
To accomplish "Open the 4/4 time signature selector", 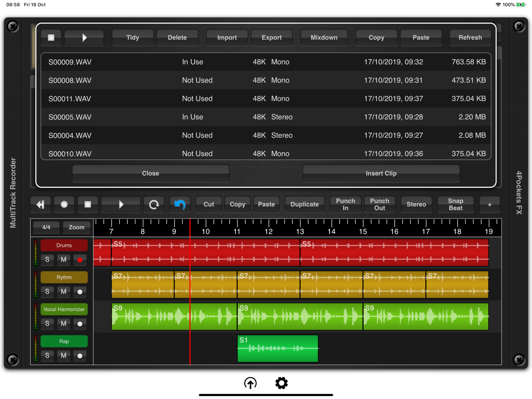I will (x=46, y=227).
